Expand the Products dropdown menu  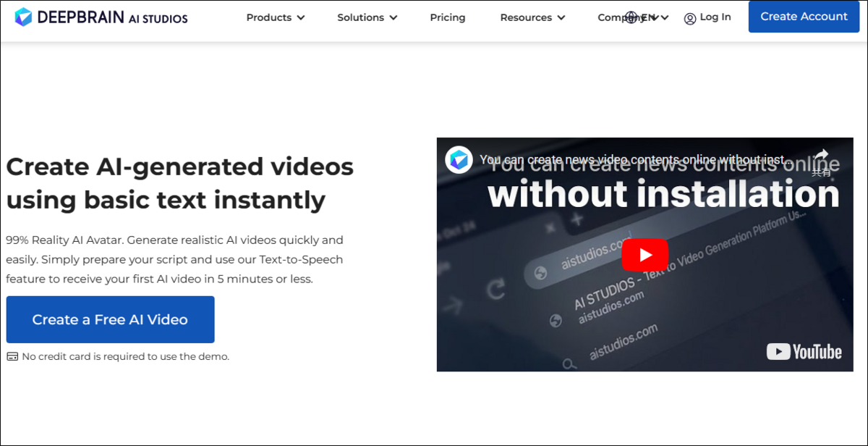[x=276, y=17]
